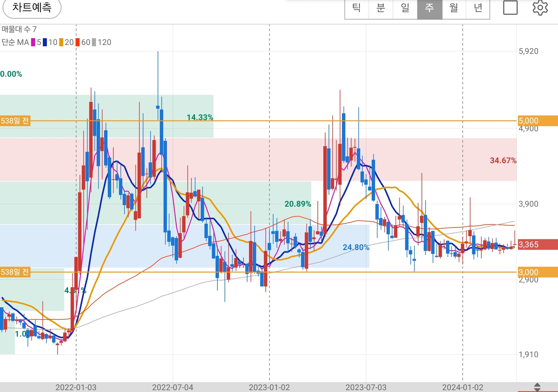Click the magenta MA 5 color swatch
Screen dimensions: 558x392
pyautogui.click(x=33, y=42)
